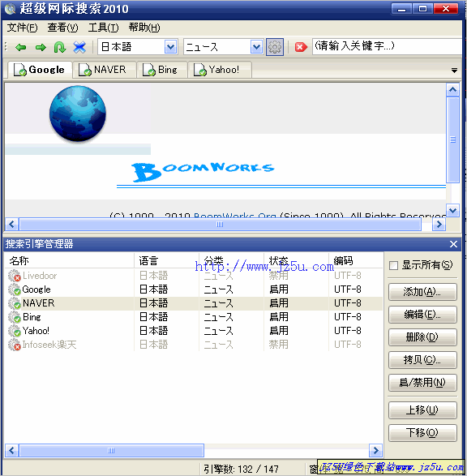The height and width of the screenshot is (476, 467).
Task: Select the Yahoo! engine row name
Action: point(36,331)
